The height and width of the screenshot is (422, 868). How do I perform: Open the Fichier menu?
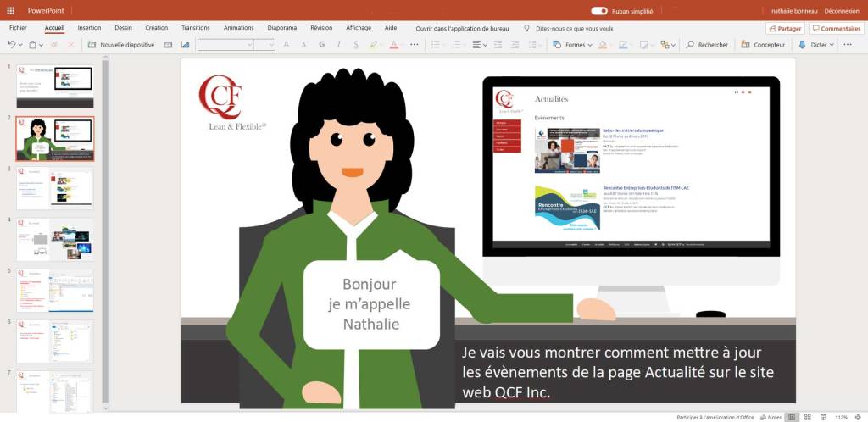(x=19, y=28)
